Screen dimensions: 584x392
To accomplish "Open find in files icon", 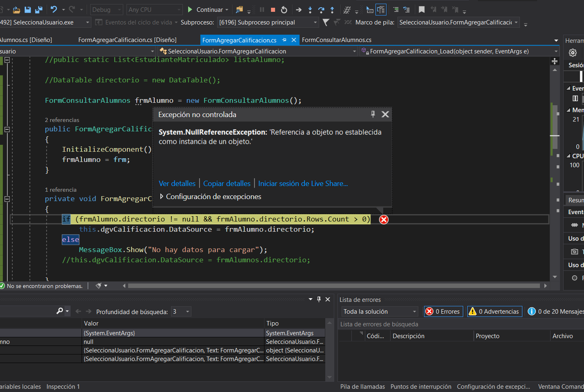I will point(240,9).
